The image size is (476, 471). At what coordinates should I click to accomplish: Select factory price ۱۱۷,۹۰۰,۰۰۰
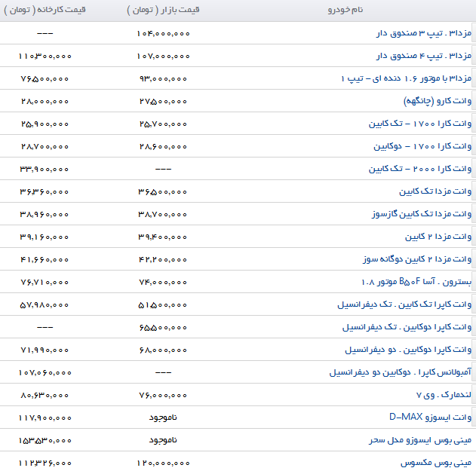[x=45, y=417]
